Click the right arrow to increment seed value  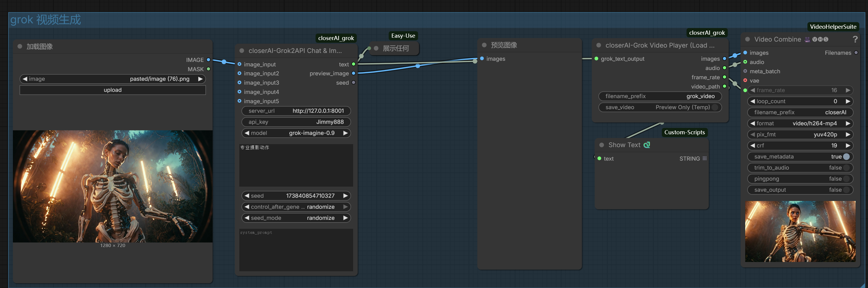pyautogui.click(x=345, y=196)
